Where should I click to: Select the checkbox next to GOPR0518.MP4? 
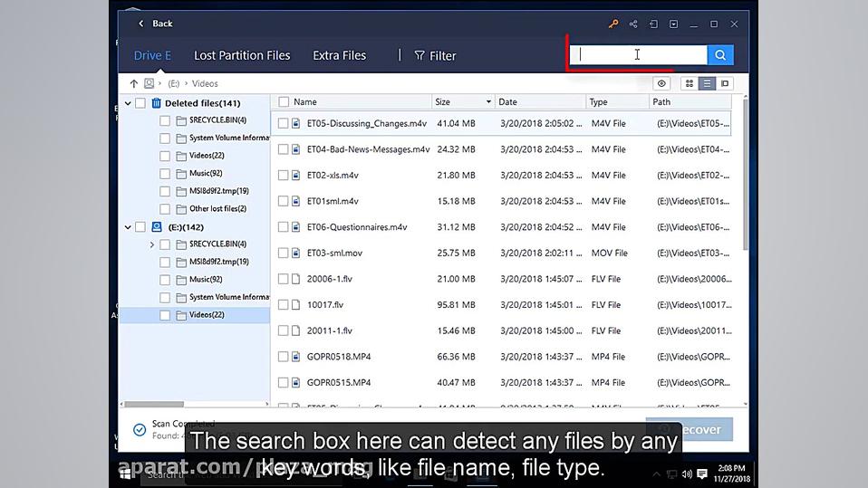coord(284,357)
